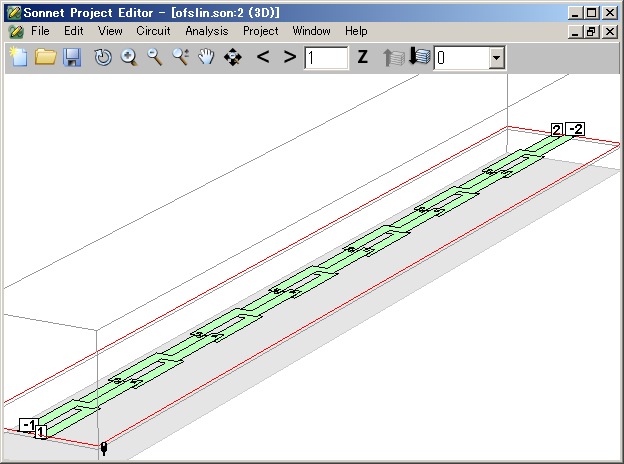Click the Sonnet app icon in title bar
Screen dimensions: 624x464
(x=14, y=13)
